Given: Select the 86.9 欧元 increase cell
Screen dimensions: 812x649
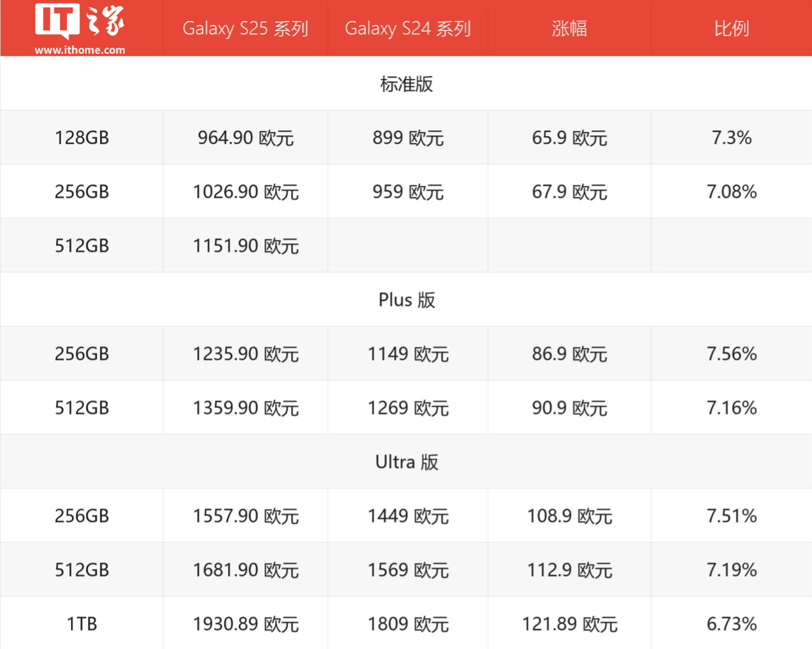Looking at the screenshot, I should point(569,354).
